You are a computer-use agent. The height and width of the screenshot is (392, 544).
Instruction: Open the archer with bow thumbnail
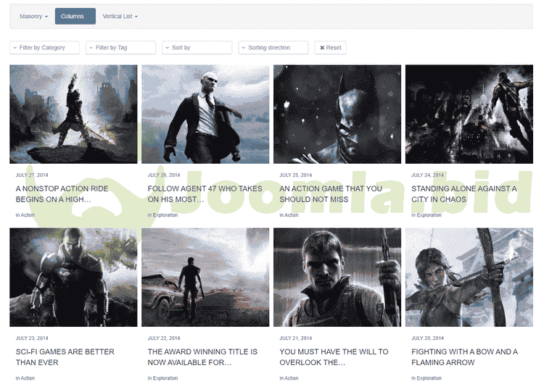469,278
